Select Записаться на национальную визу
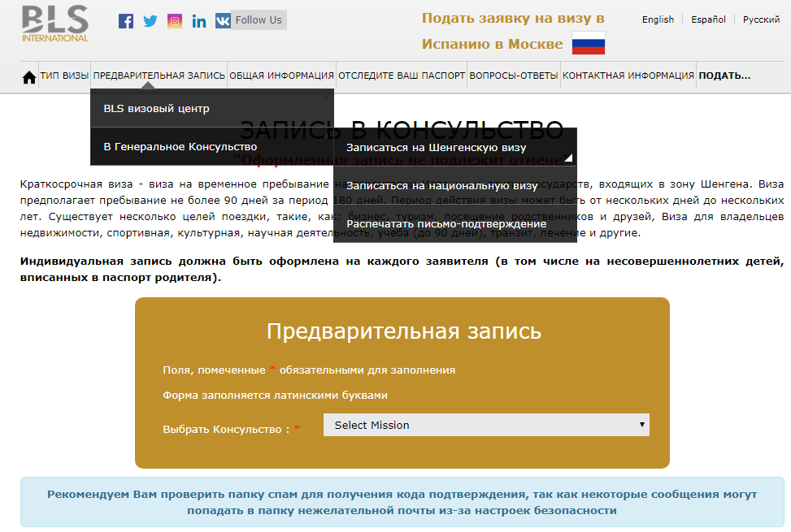The width and height of the screenshot is (791, 532). pos(441,185)
